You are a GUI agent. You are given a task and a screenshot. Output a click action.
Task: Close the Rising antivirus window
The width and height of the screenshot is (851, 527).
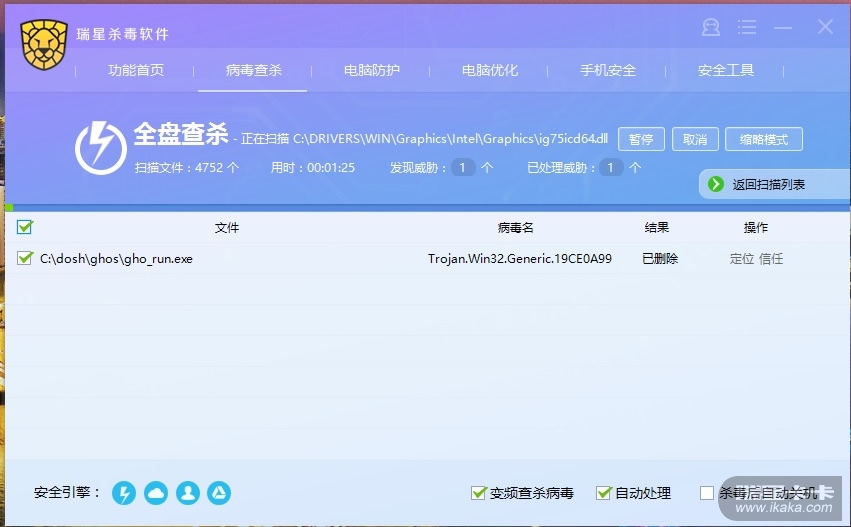(x=825, y=27)
